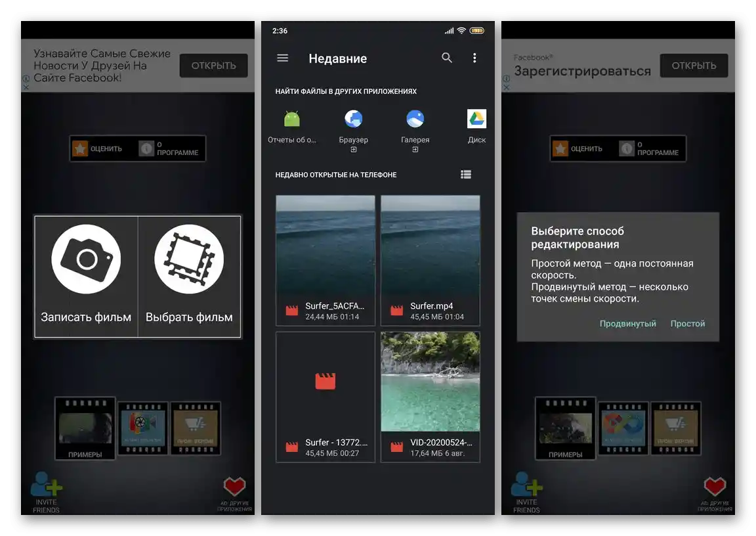Tap the 2:36 clock in status bar

tap(280, 31)
